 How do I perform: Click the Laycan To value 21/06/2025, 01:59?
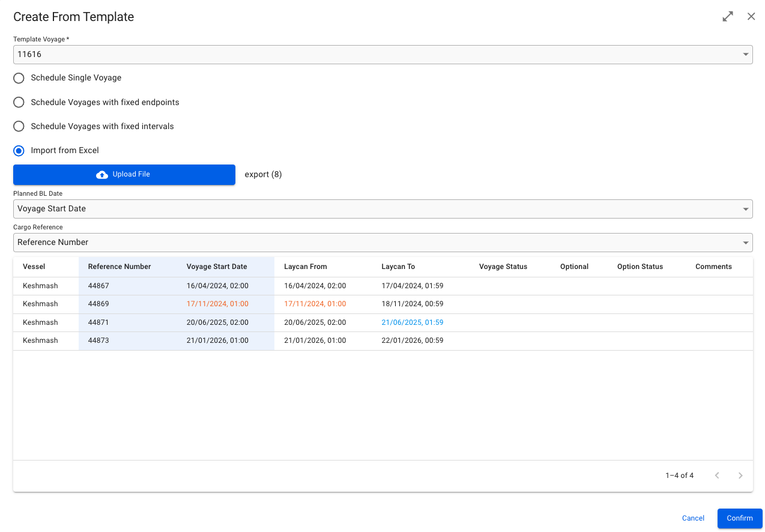coord(412,322)
